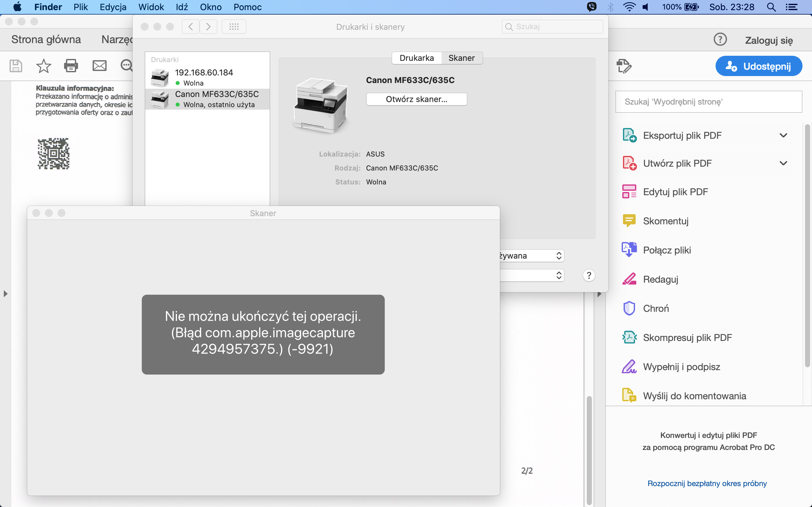812x507 pixels.
Task: Show all preferences grid button
Action: pos(234,27)
